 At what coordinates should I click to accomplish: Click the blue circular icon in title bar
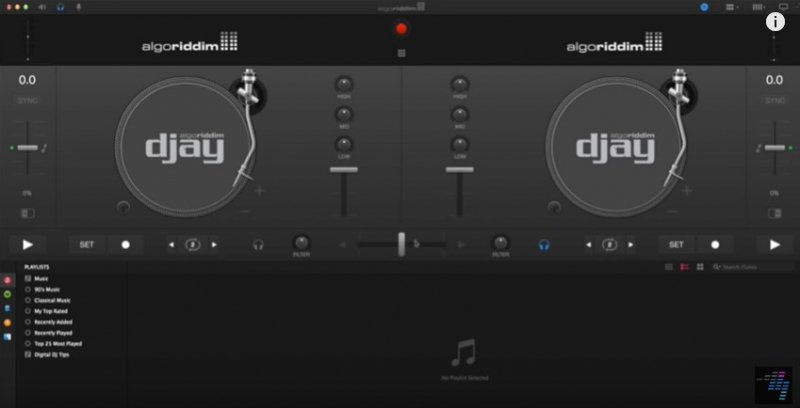coord(705,7)
